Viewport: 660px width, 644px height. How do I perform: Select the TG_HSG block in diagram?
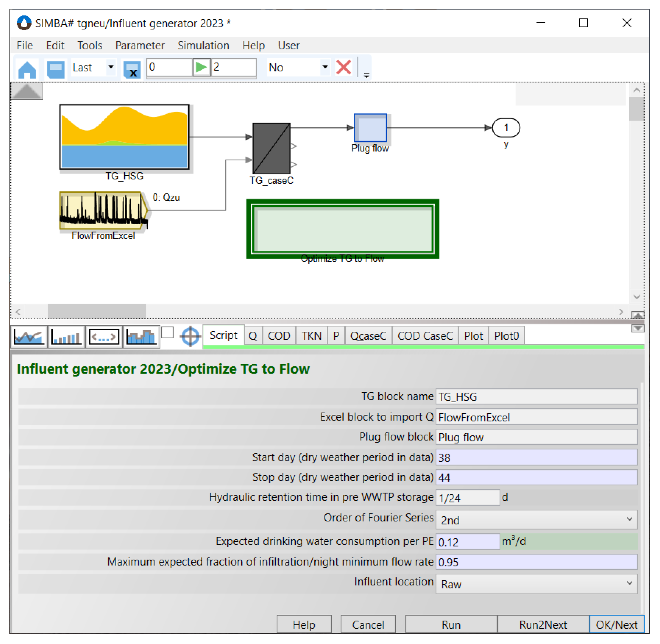pyautogui.click(x=124, y=137)
